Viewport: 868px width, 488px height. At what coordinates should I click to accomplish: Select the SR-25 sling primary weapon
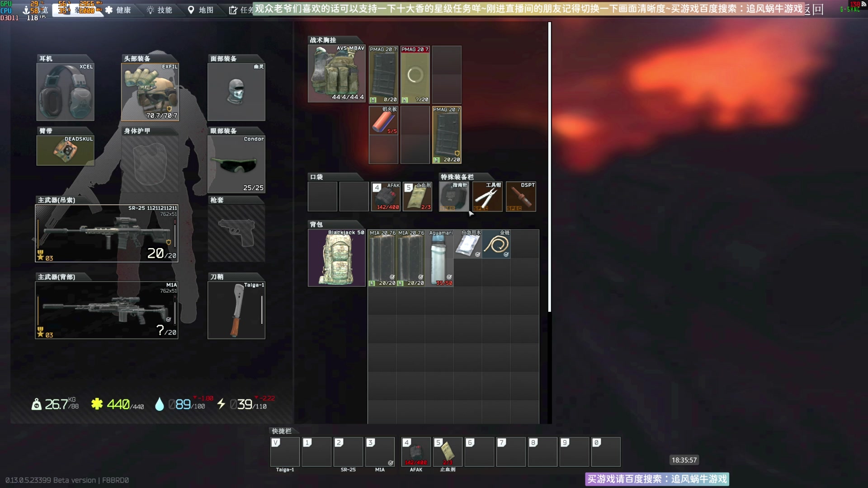tap(107, 234)
